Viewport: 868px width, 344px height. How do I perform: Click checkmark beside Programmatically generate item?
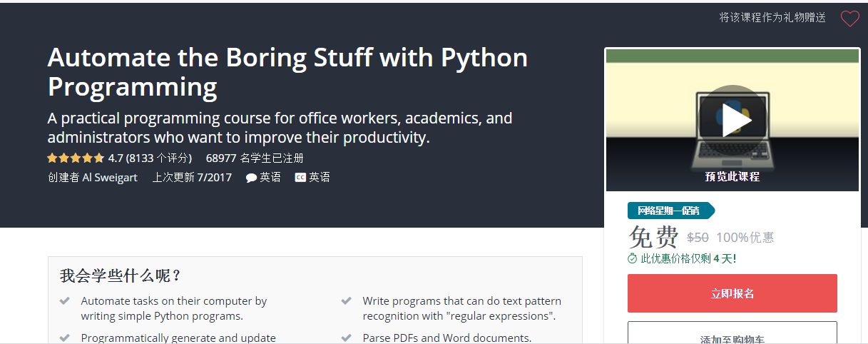tap(65, 338)
